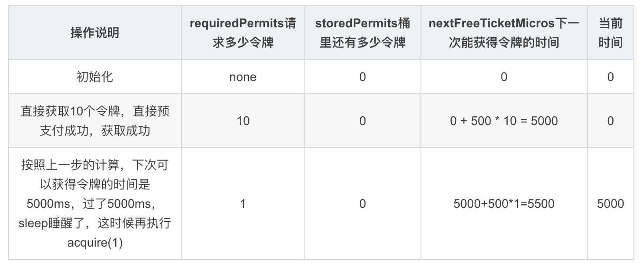
Task: Click the requiredPermits value 1
Action: [x=243, y=203]
